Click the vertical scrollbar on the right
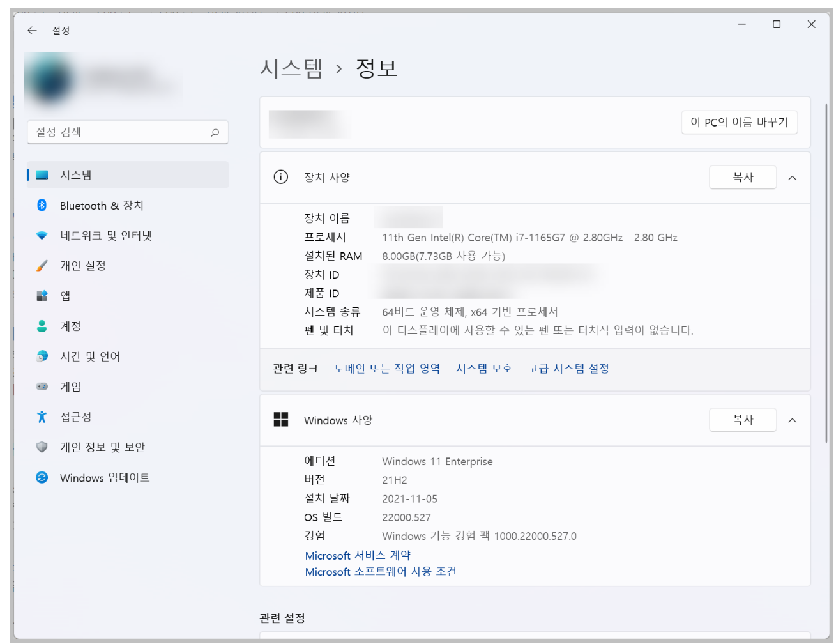 point(826,273)
